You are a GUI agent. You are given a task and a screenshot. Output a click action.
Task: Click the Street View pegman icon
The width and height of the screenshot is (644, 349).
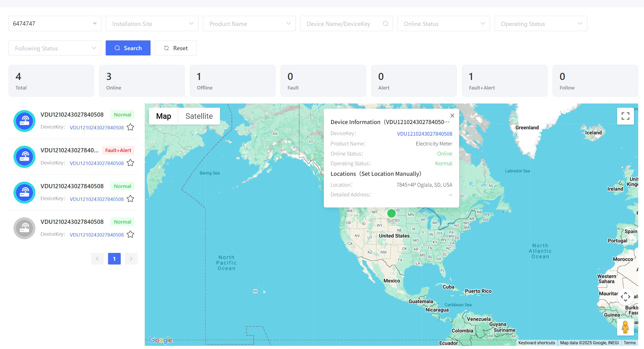coord(625,327)
